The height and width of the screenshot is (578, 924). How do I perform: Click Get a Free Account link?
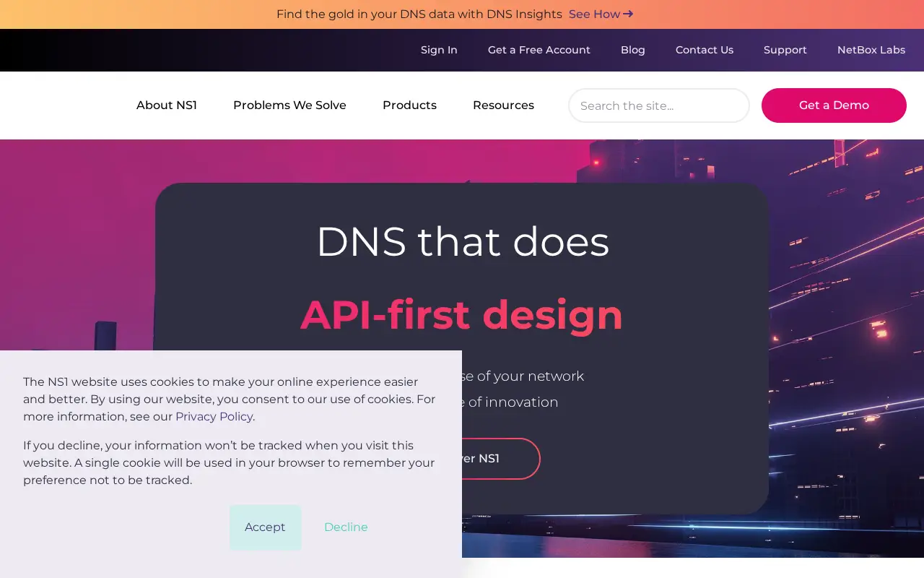539,50
